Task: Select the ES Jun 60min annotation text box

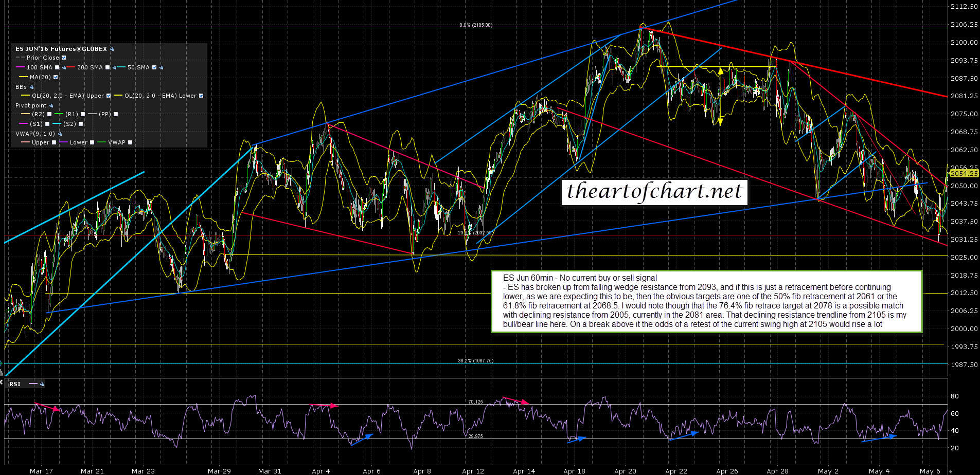Action: [x=706, y=301]
